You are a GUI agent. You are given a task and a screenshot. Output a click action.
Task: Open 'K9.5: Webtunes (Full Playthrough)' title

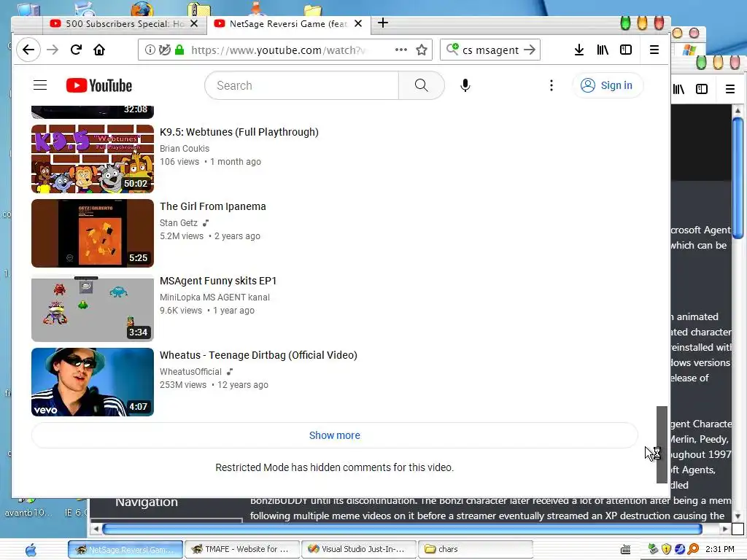coord(239,132)
